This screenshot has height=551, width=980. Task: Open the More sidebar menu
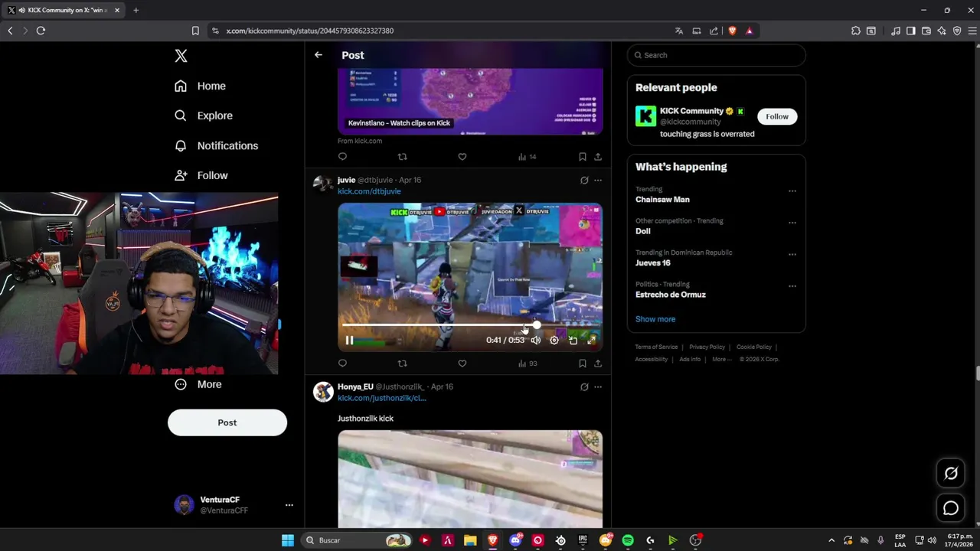pyautogui.click(x=198, y=384)
